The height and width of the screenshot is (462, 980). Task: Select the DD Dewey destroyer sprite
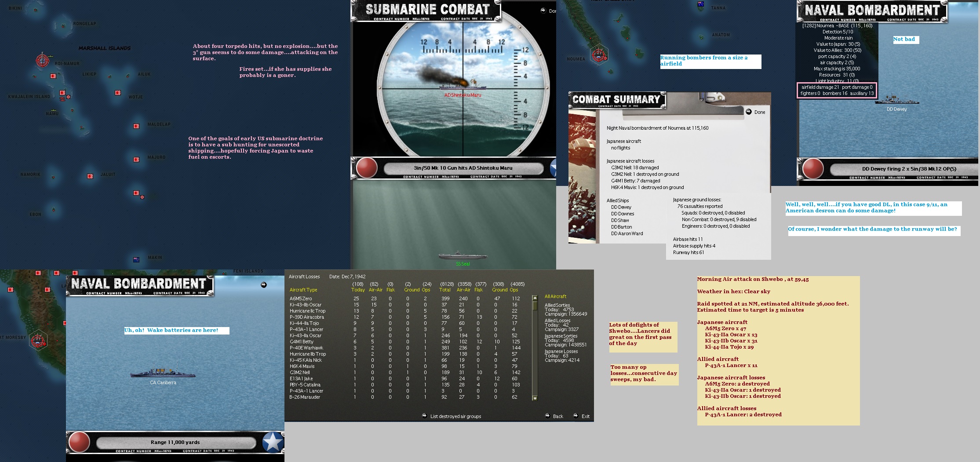tap(897, 100)
